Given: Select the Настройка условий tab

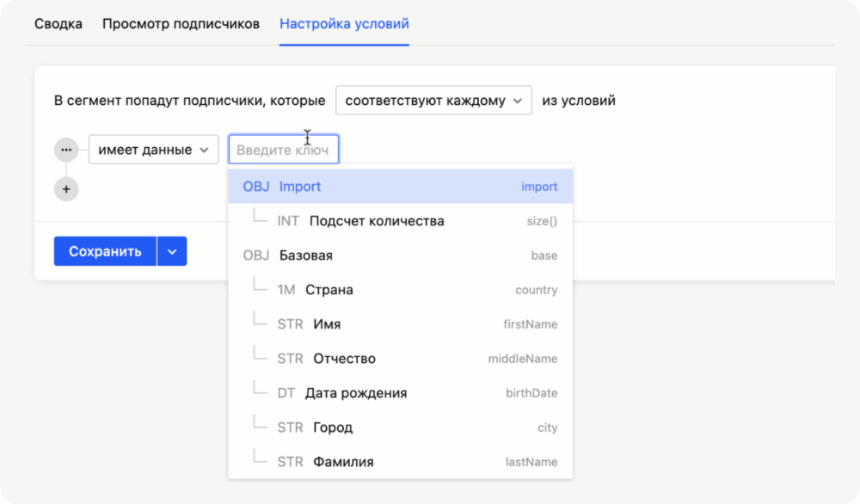Looking at the screenshot, I should pos(344,24).
